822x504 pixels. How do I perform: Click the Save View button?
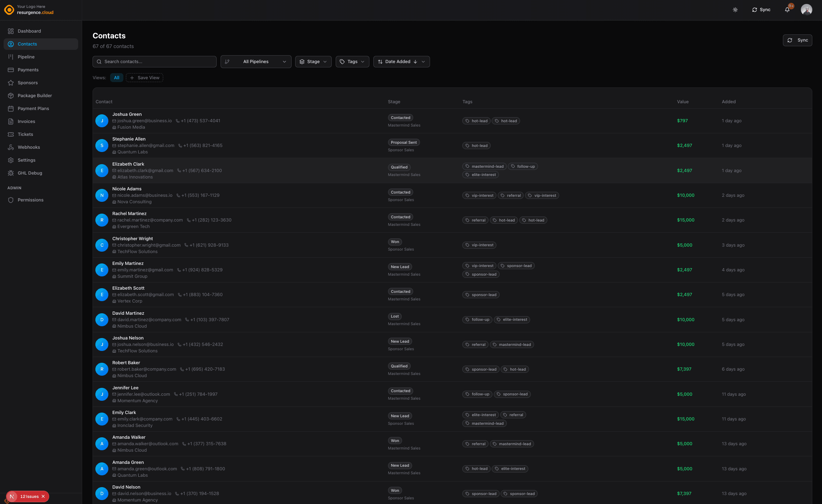coord(145,77)
